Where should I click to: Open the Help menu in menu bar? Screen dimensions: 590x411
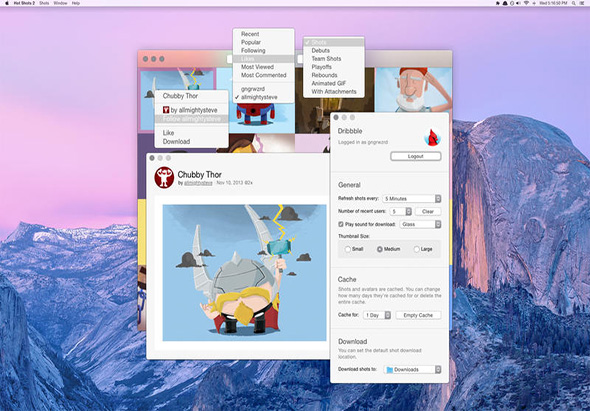click(76, 3)
